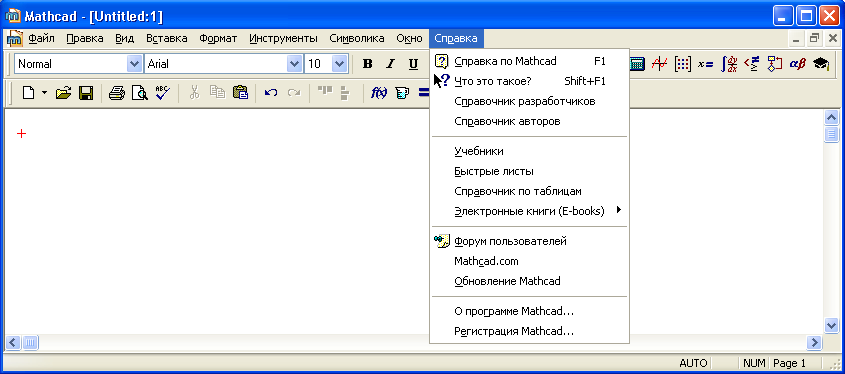Open Быстрые листы entry
The image size is (845, 374).
(530, 171)
